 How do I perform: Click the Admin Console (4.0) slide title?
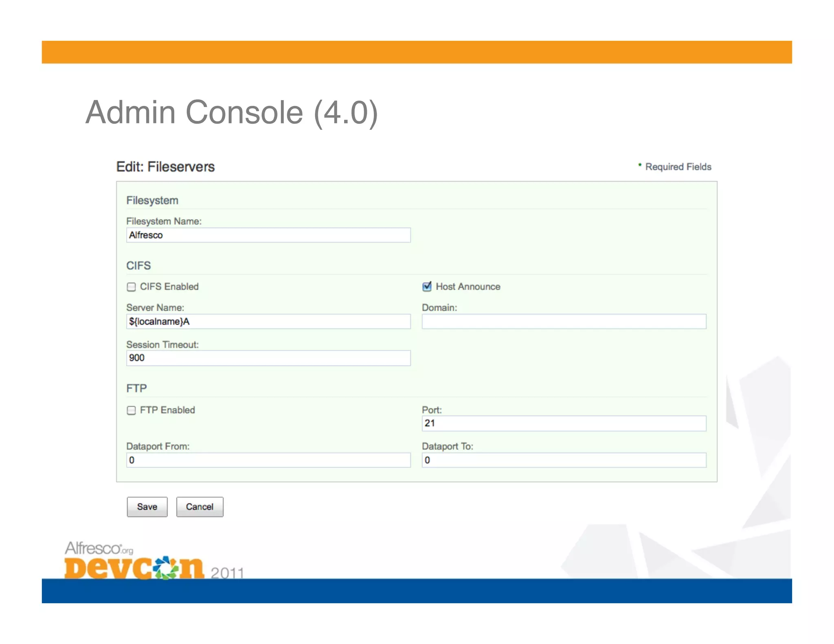point(232,113)
